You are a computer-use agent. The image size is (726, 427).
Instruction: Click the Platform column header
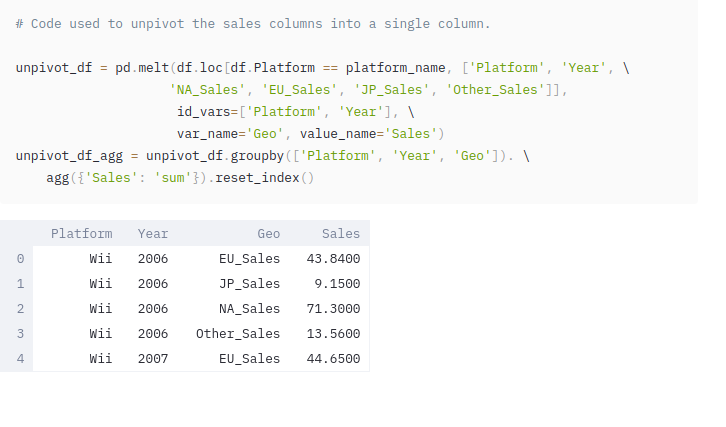(81, 234)
